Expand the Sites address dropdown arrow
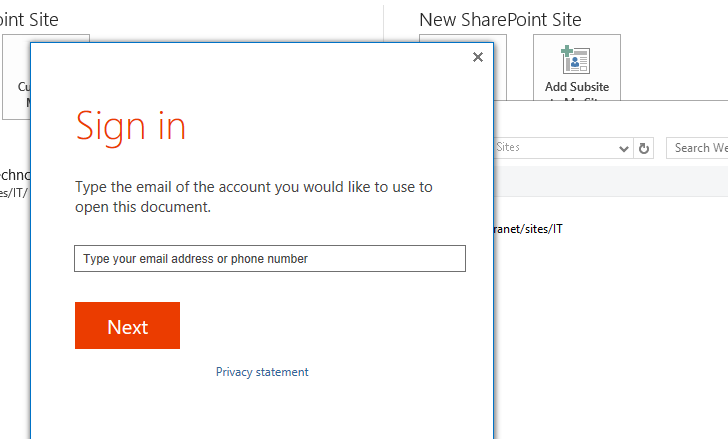This screenshot has height=439, width=728. click(x=624, y=148)
